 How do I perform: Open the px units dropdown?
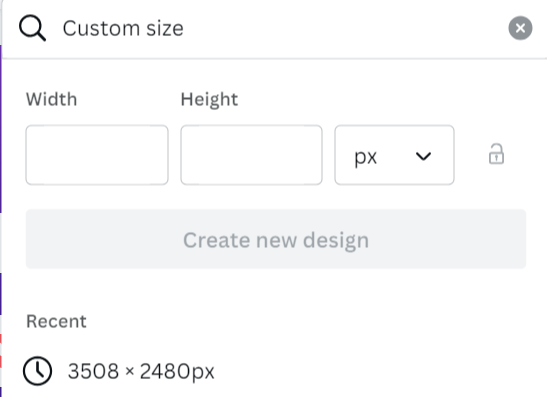pos(394,155)
